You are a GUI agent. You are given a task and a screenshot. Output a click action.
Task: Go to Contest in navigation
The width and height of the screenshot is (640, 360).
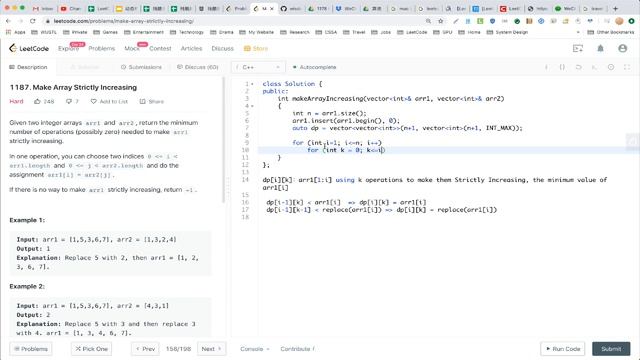click(x=160, y=48)
